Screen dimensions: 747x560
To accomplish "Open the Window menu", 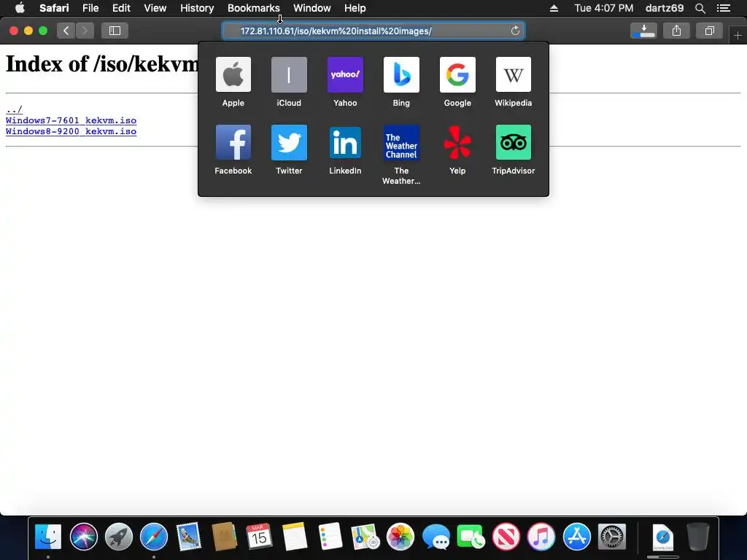I will [x=312, y=8].
